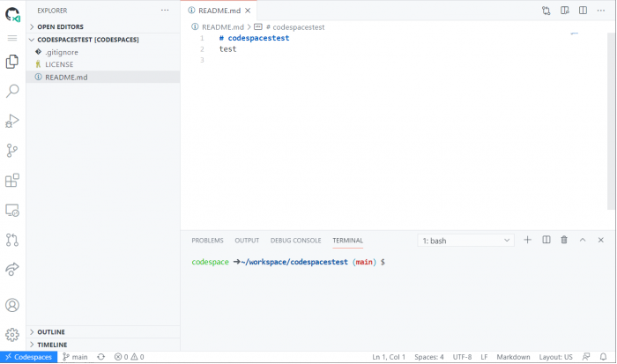
Task: Click the Codespaces remote status button
Action: (28, 357)
